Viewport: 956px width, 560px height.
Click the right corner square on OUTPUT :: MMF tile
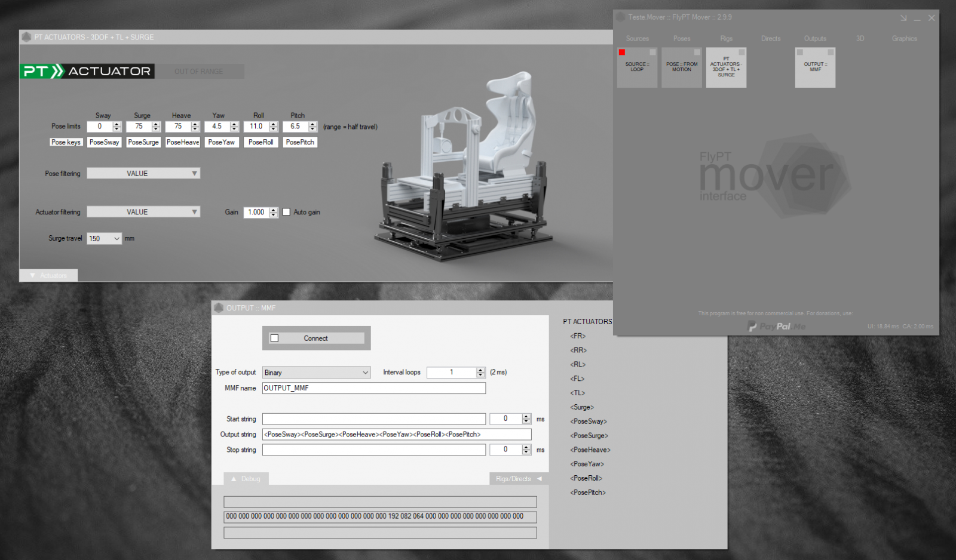pos(831,52)
